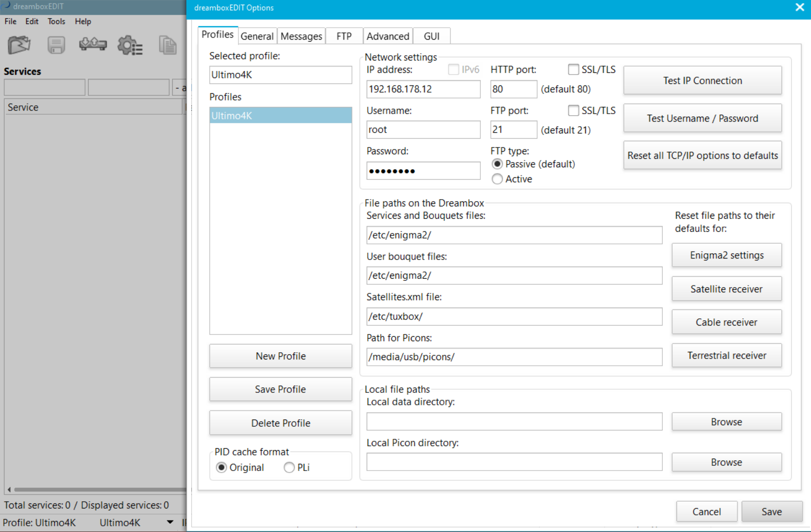The width and height of the screenshot is (811, 532).
Task: Click the save disk toolbar icon
Action: point(56,45)
